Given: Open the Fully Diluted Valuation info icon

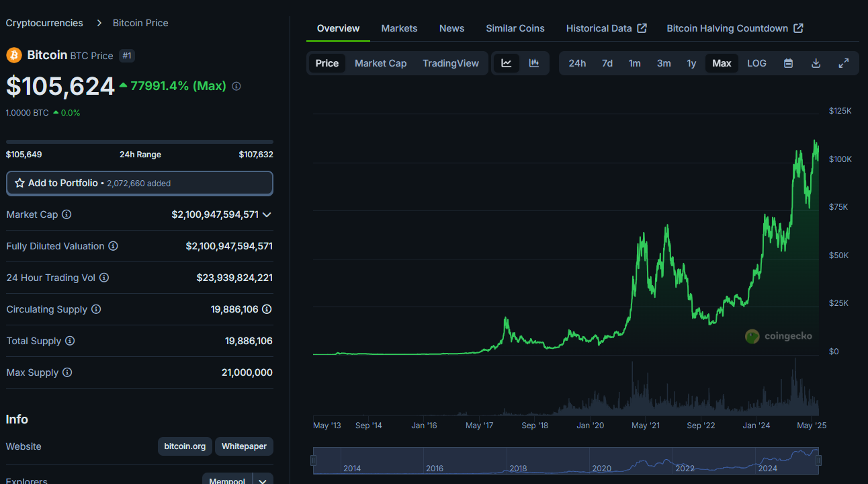Looking at the screenshot, I should (x=113, y=246).
